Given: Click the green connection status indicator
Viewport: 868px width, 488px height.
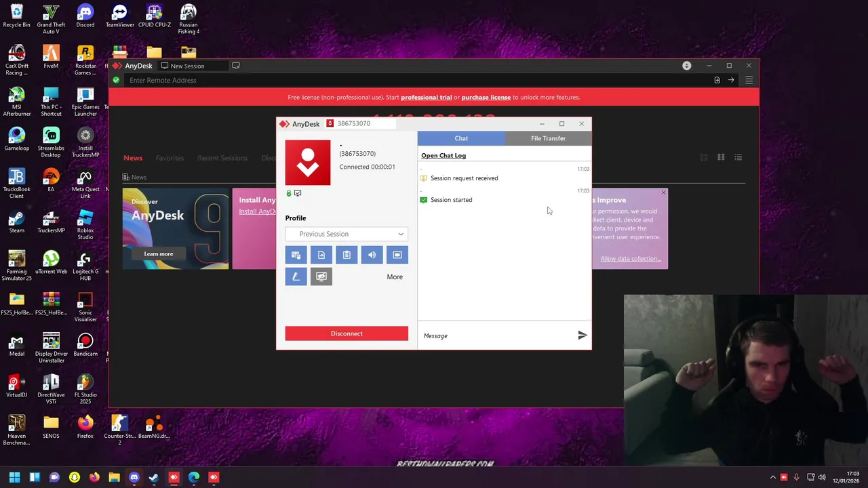Looking at the screenshot, I should (117, 80).
